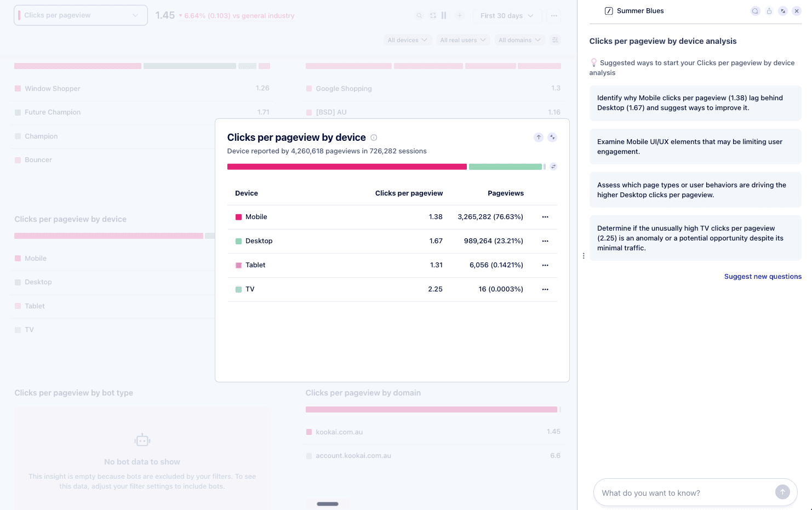Image resolution: width=812 pixels, height=510 pixels.
Task: Open the Clicks per pageview metric dropdown
Action: pyautogui.click(x=81, y=15)
